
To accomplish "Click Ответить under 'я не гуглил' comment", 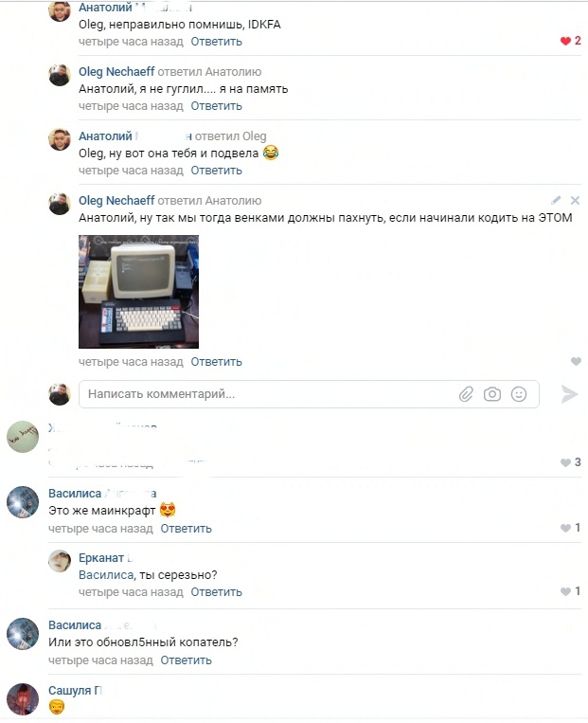I will pos(216,106).
